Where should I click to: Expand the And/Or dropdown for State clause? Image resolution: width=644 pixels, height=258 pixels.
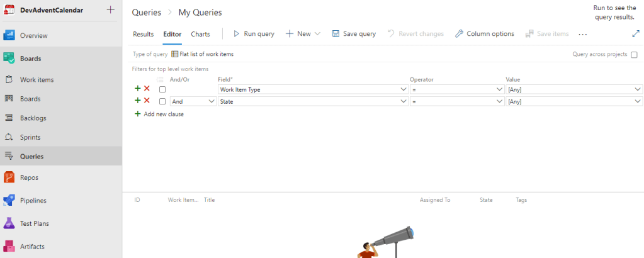[210, 101]
